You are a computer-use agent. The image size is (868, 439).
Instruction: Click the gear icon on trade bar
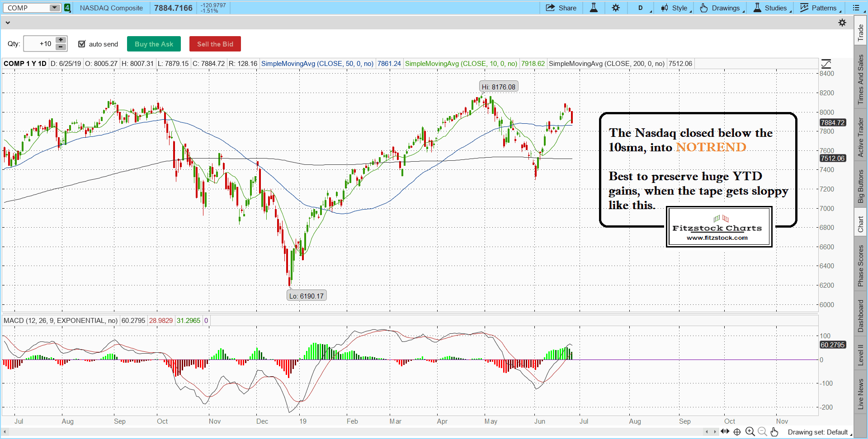[x=842, y=23]
